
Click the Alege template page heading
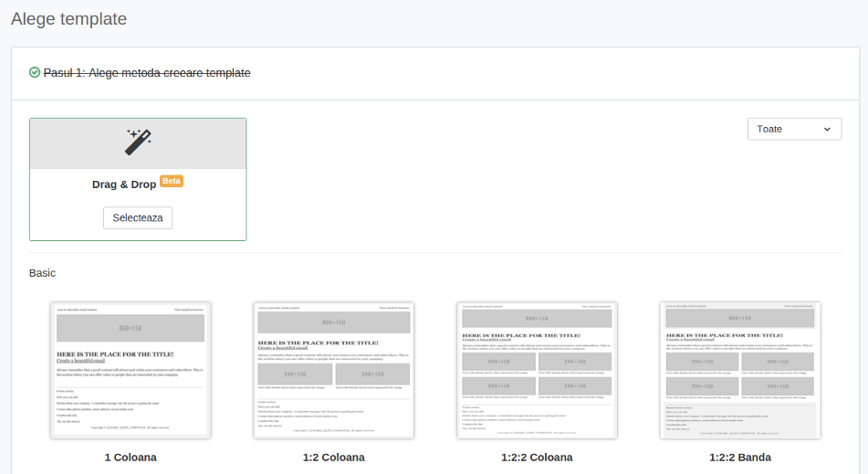click(69, 19)
